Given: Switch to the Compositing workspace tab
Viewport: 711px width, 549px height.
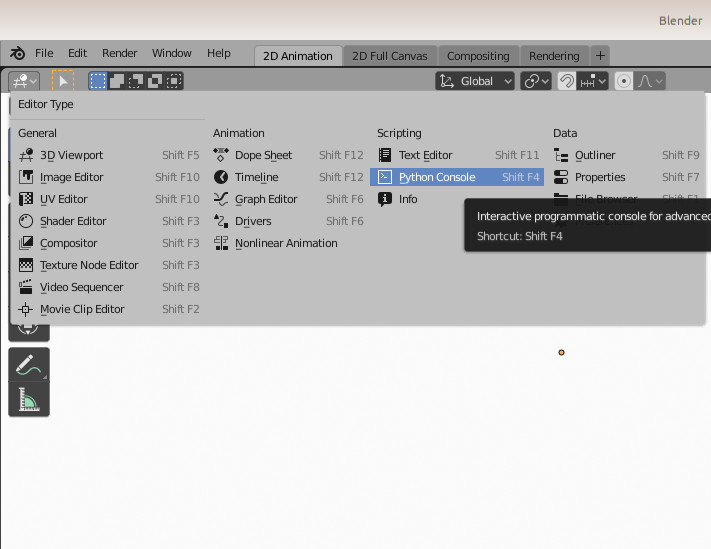Looking at the screenshot, I should tap(478, 56).
